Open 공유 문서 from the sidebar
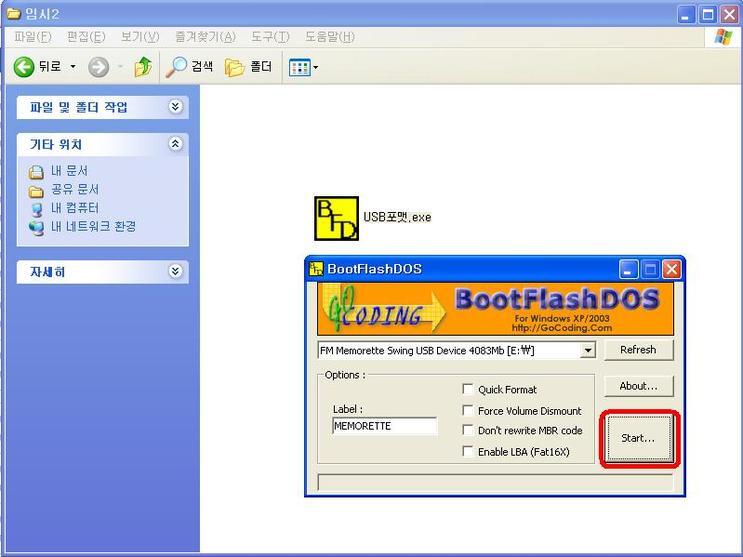 click(x=75, y=190)
